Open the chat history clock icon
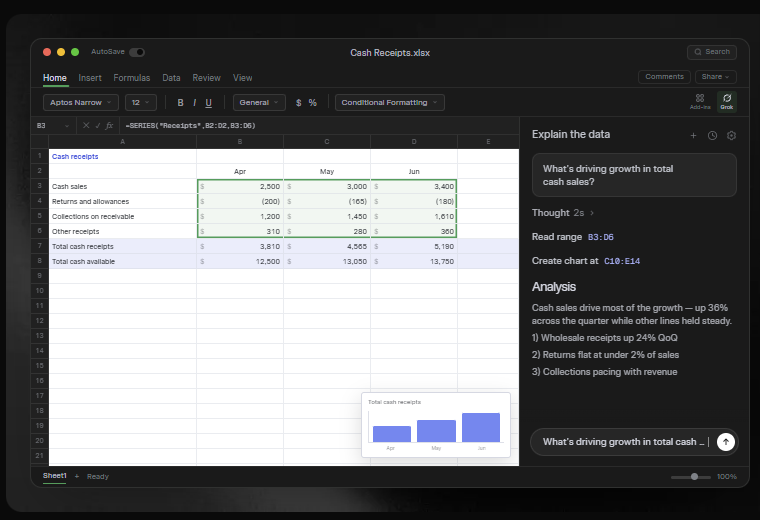760x520 pixels. 712,136
